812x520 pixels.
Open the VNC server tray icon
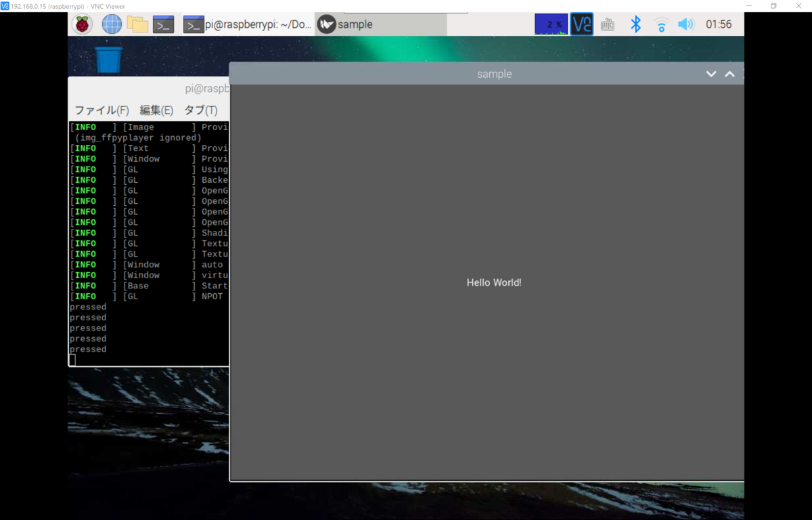[582, 24]
